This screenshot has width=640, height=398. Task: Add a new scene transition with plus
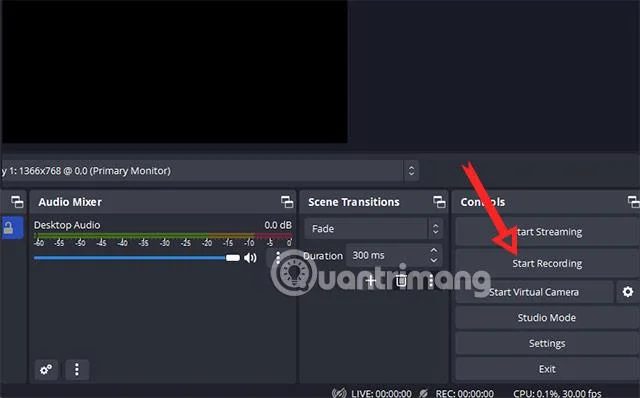371,280
